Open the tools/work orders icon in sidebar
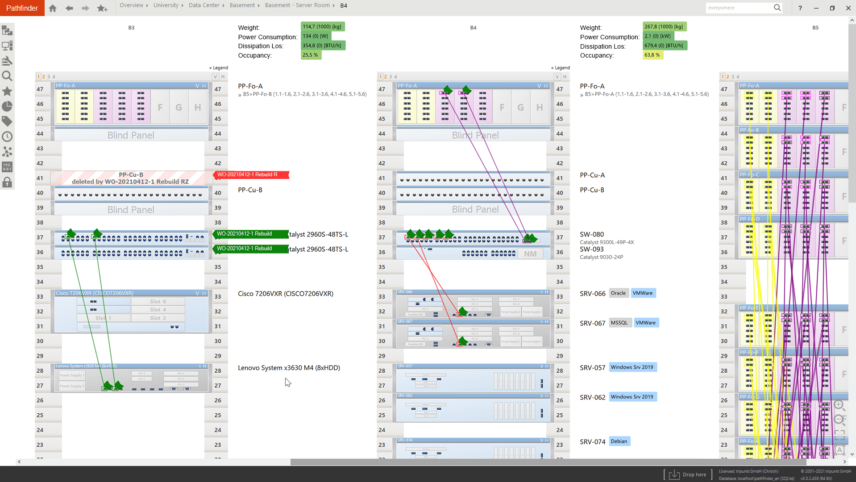856x482 pixels. [7, 61]
